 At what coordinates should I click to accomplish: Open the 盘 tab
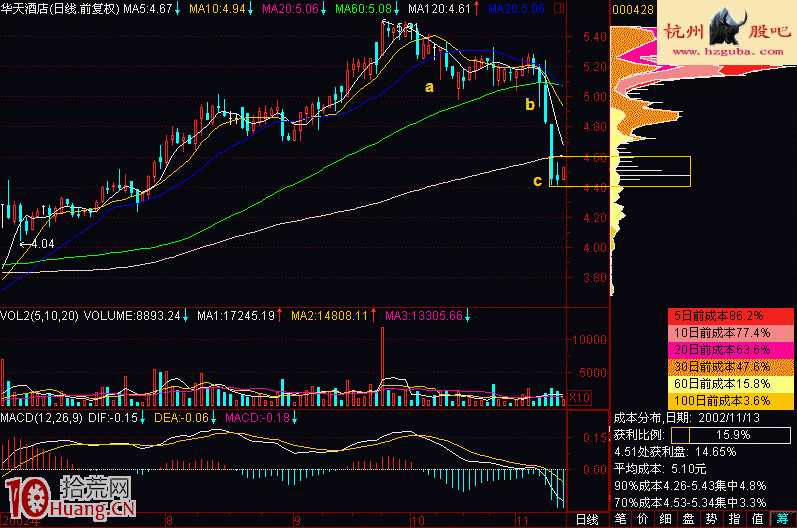coord(688,519)
